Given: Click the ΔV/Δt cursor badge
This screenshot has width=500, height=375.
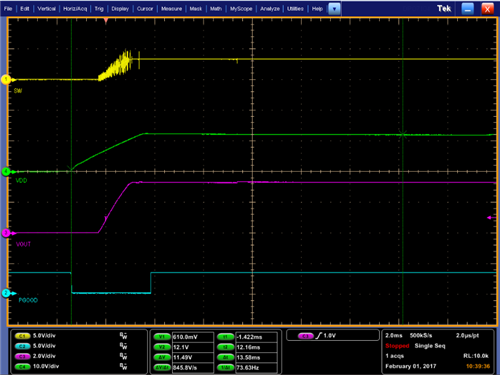Looking at the screenshot, I should click(x=162, y=368).
